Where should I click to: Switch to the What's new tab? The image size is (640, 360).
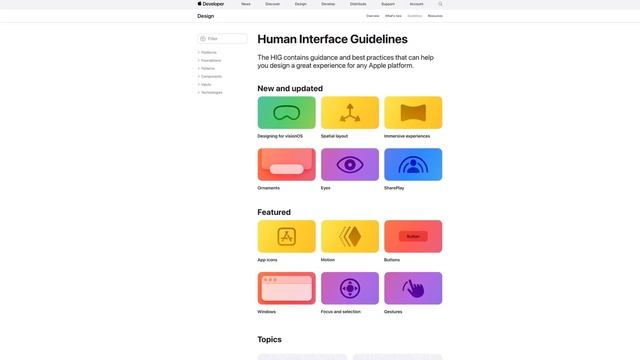pyautogui.click(x=393, y=16)
